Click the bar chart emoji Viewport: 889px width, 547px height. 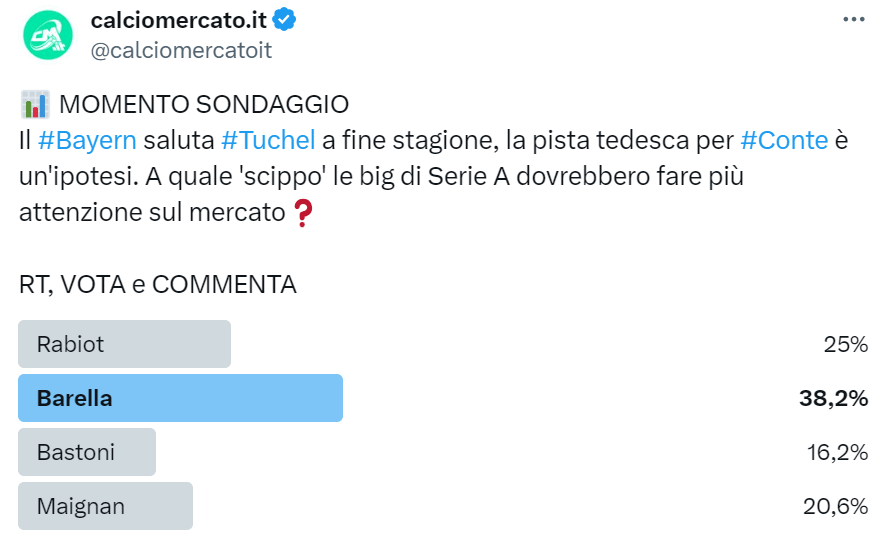(35, 105)
